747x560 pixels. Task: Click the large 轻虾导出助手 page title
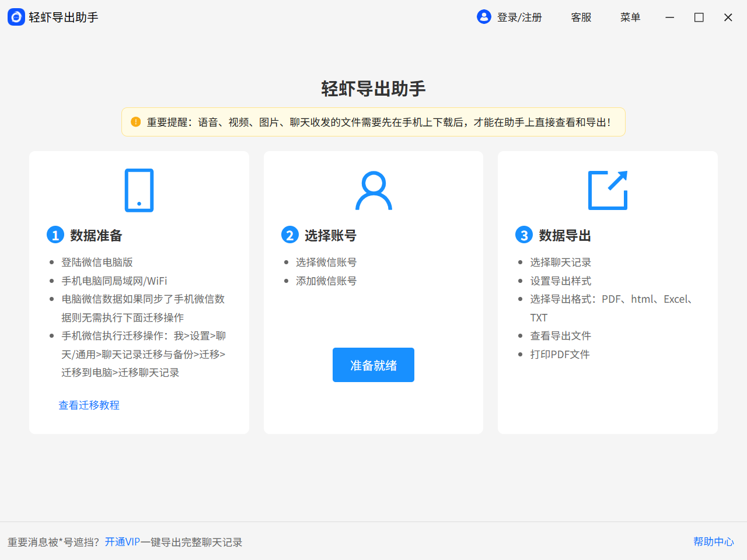[373, 89]
